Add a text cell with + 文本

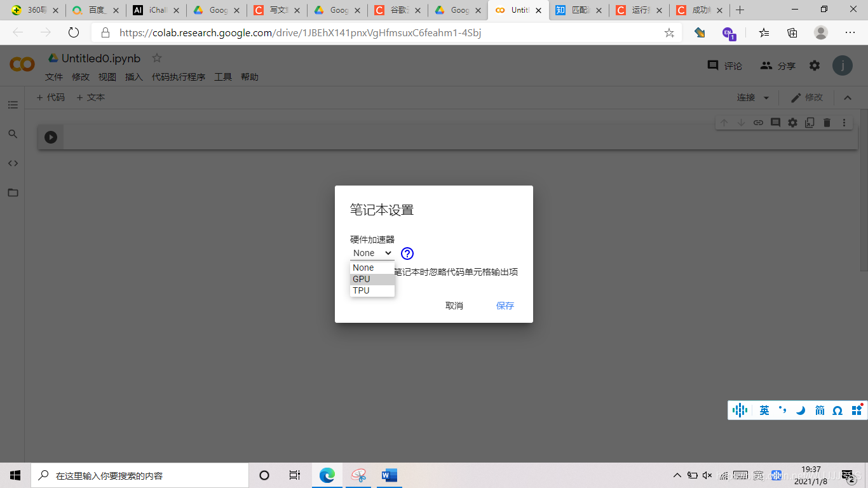point(90,97)
